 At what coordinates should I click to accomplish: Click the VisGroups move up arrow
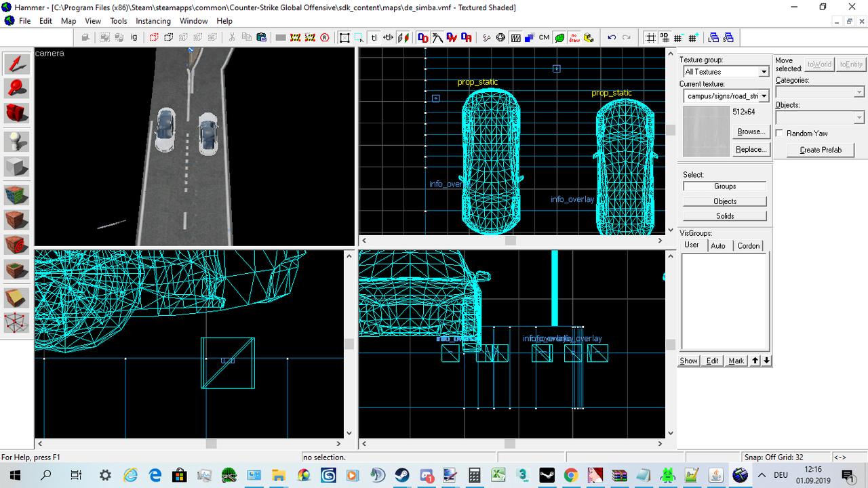[755, 361]
